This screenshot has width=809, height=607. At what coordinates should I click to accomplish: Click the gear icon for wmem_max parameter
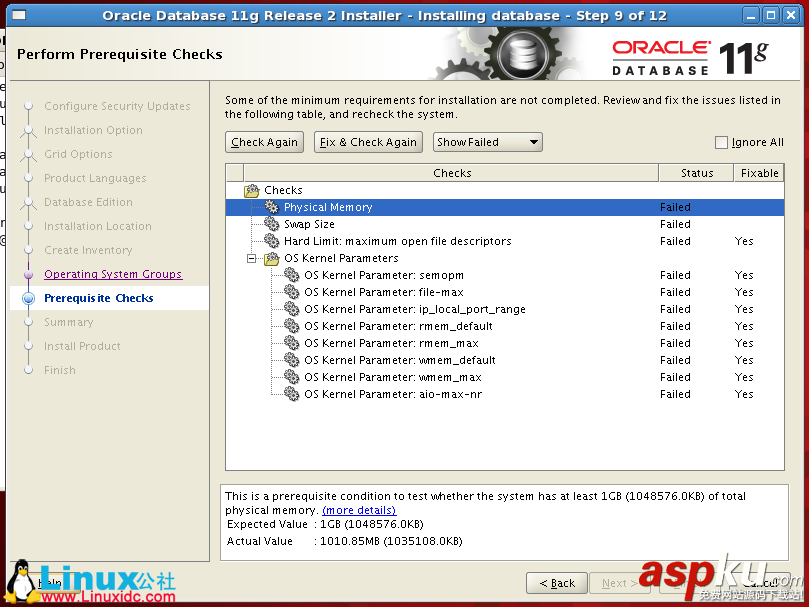tap(292, 377)
